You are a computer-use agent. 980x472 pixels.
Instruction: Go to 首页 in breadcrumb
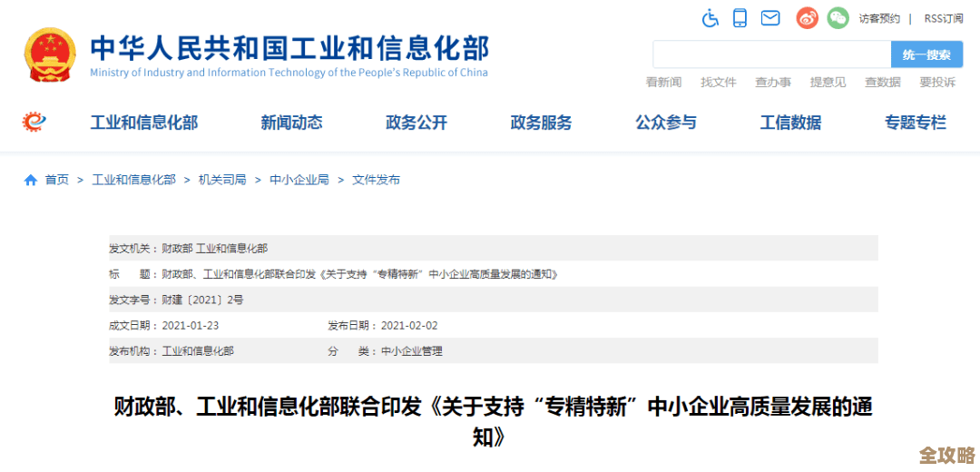point(57,180)
